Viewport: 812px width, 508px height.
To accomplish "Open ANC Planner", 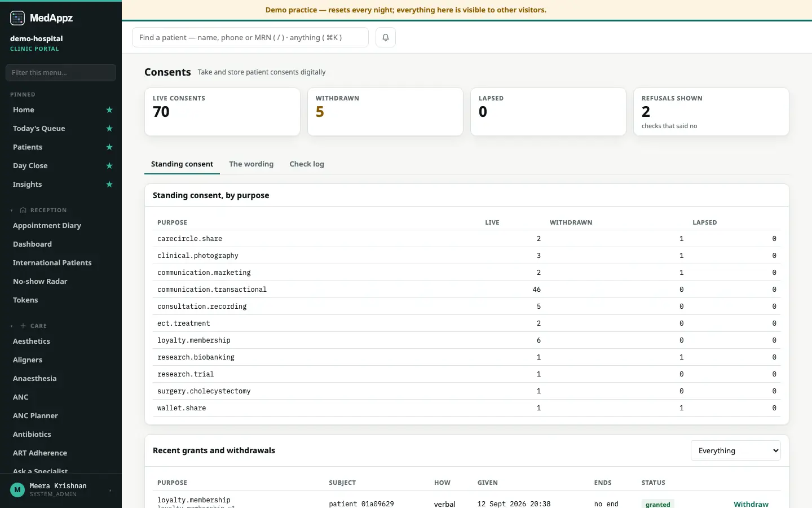I will (x=36, y=416).
